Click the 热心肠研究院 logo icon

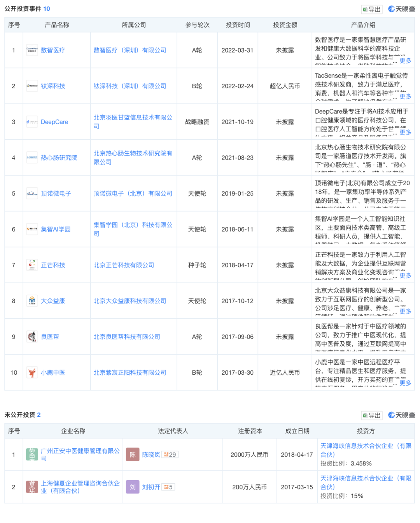click(x=32, y=158)
